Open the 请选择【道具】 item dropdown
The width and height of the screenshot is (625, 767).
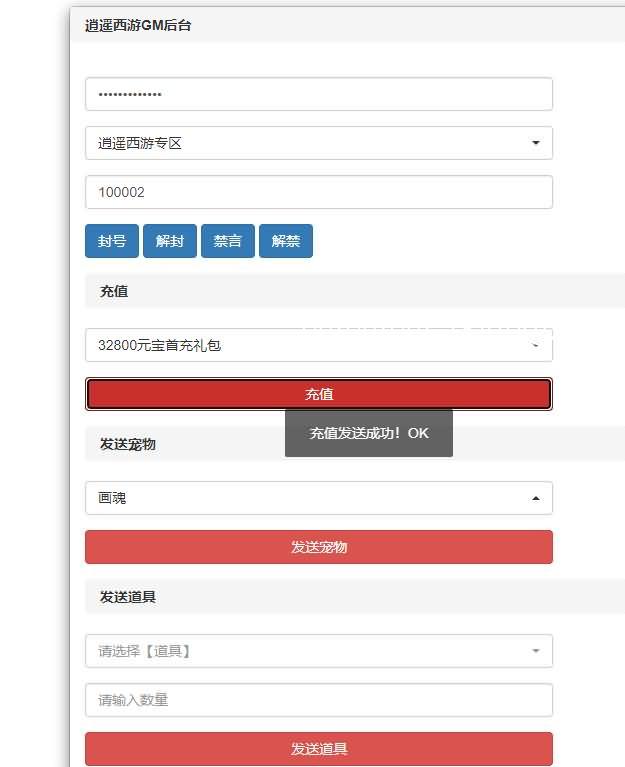319,651
